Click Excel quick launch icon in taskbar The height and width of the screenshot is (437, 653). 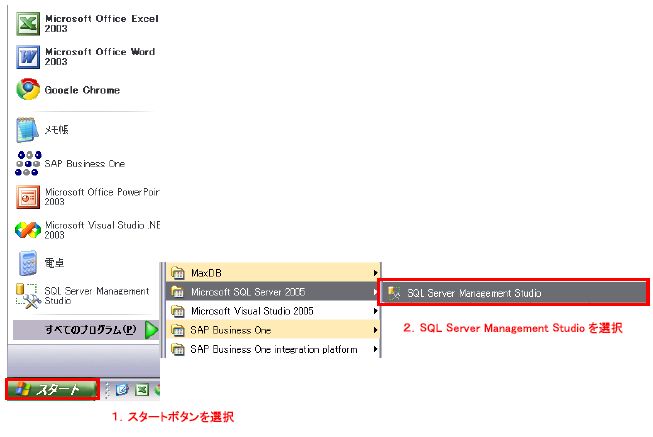pos(142,390)
